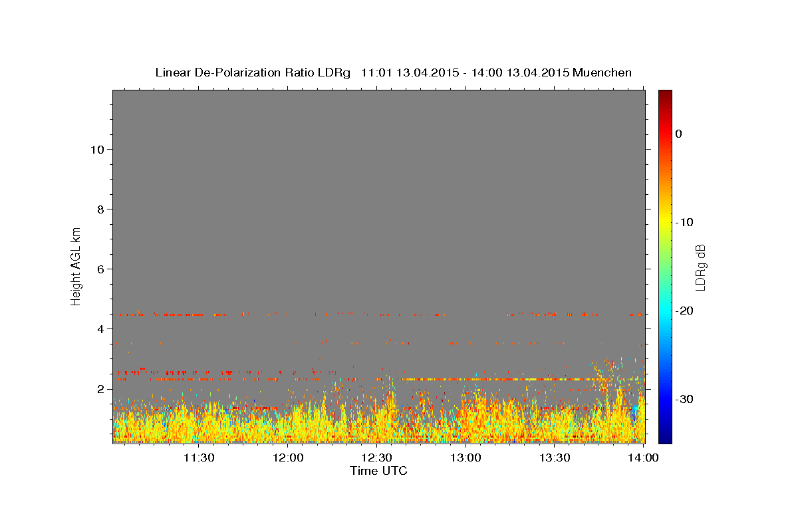Click the 13:00 time tick label
The image size is (798, 532).
pos(465,458)
